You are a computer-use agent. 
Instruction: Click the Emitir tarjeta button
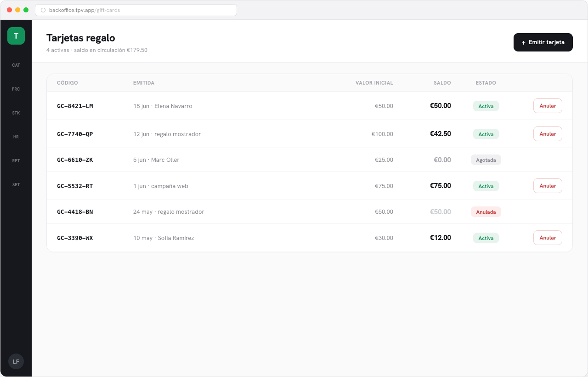[543, 42]
